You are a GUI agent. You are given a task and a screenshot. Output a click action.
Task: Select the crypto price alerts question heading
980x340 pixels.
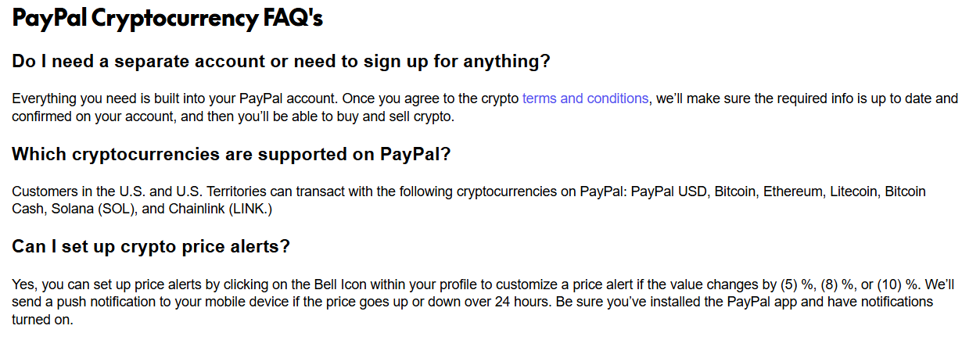[x=151, y=246]
